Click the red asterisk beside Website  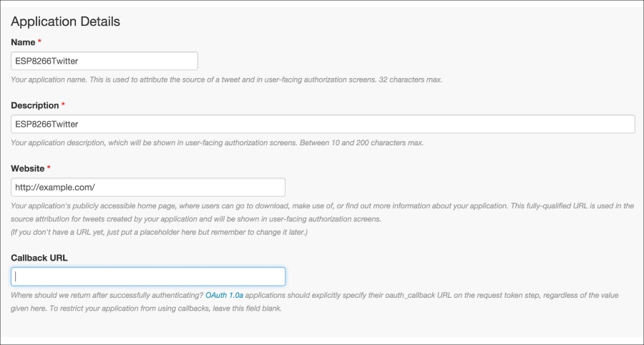pos(49,168)
